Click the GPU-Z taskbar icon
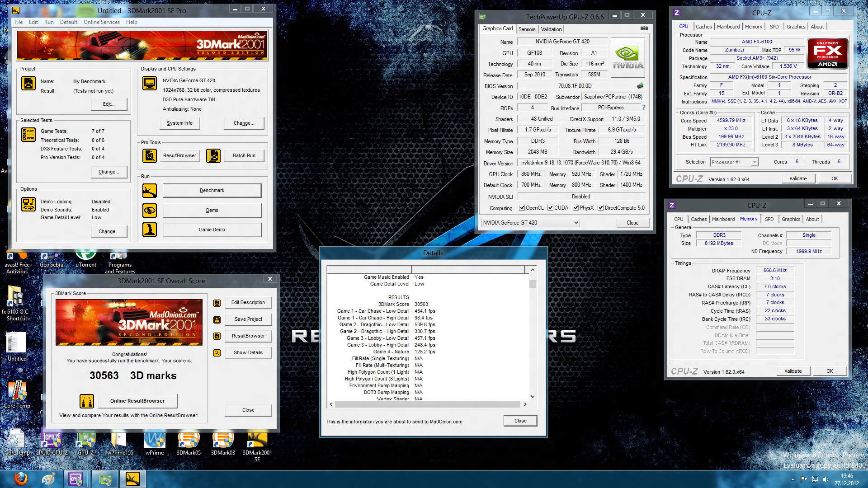Screen dimensions: 868x488 coord(105,479)
